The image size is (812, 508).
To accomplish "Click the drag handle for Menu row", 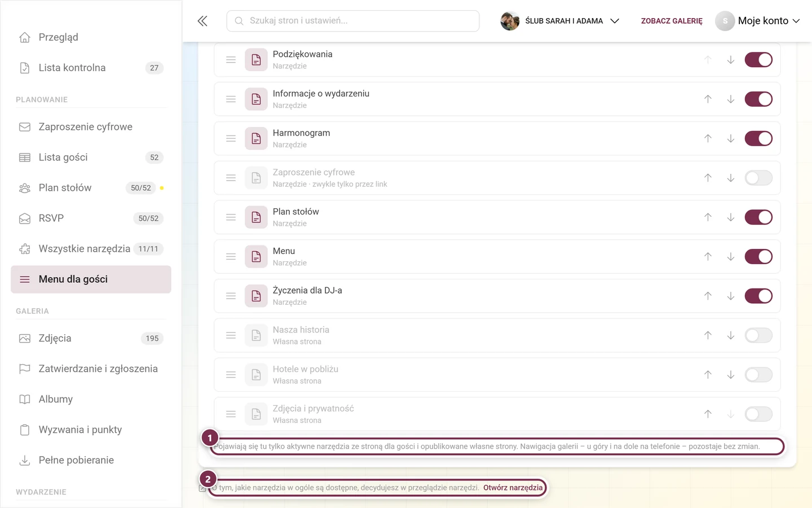I will pos(231,257).
